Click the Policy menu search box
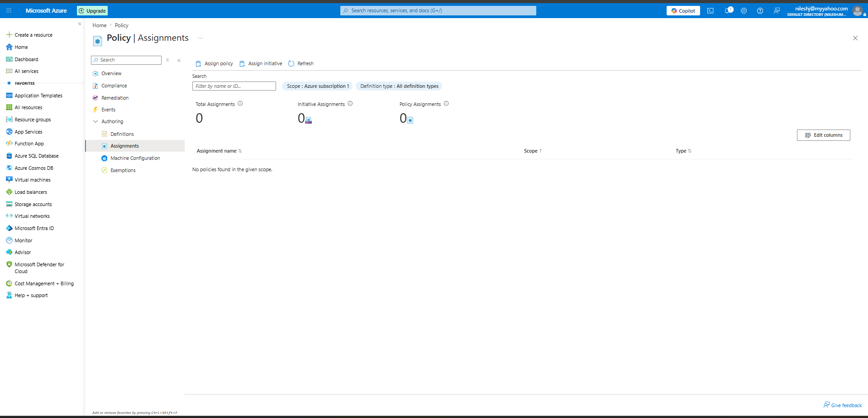Viewport: 868px width, 418px height. click(126, 60)
